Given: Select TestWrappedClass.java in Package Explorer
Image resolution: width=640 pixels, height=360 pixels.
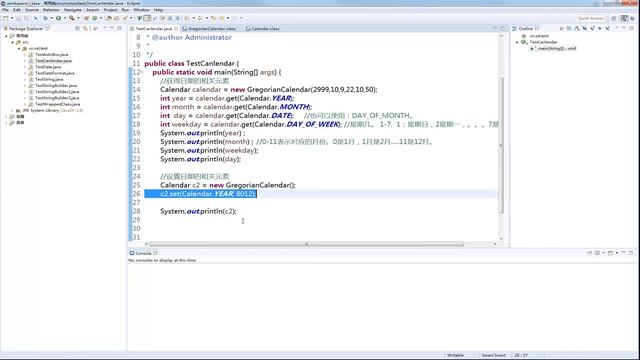Looking at the screenshot, I should pyautogui.click(x=57, y=104).
